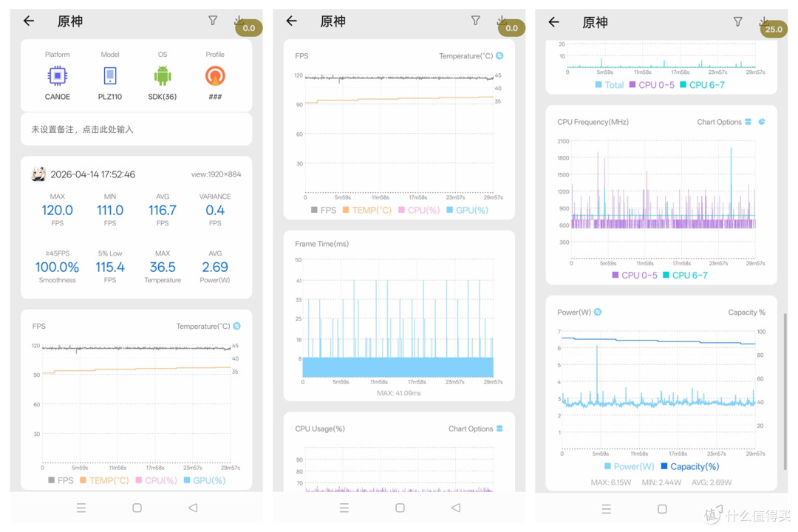This screenshot has width=798, height=532.
Task: Tap home square button on left navigation bar
Action: point(137,508)
